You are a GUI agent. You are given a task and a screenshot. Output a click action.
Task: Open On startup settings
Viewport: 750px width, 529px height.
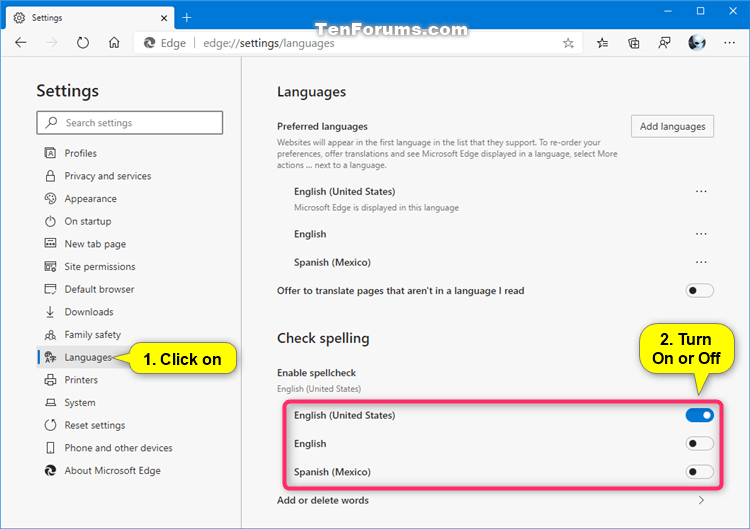88,221
